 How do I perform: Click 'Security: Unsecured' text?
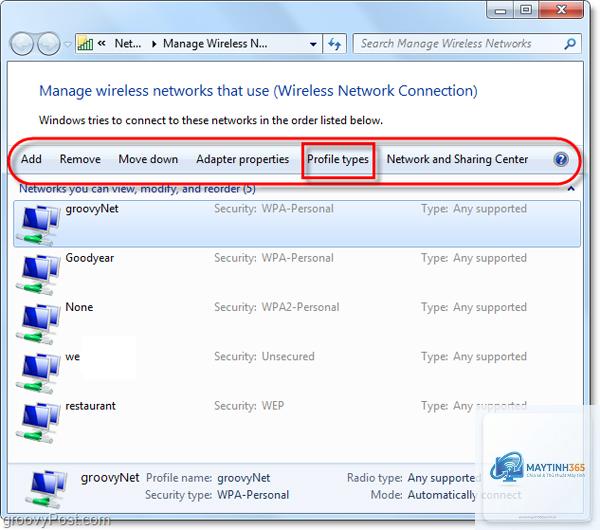pyautogui.click(x=264, y=356)
